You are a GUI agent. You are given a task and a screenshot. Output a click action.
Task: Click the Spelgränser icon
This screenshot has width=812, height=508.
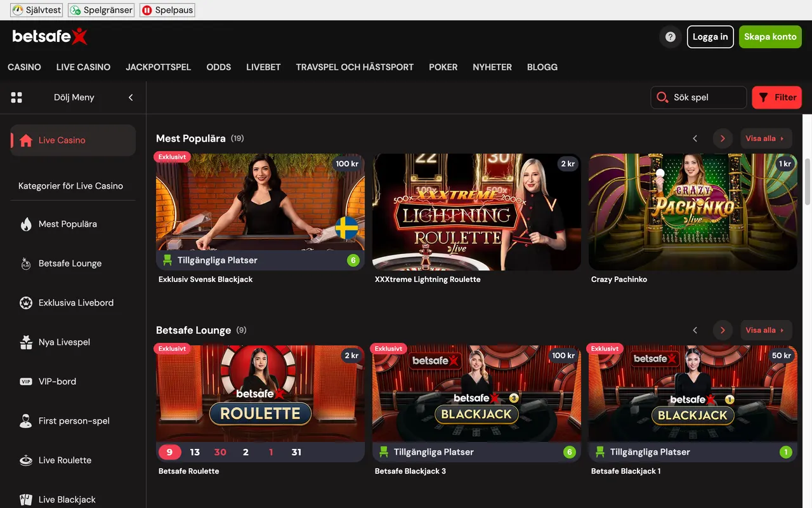[x=75, y=10]
